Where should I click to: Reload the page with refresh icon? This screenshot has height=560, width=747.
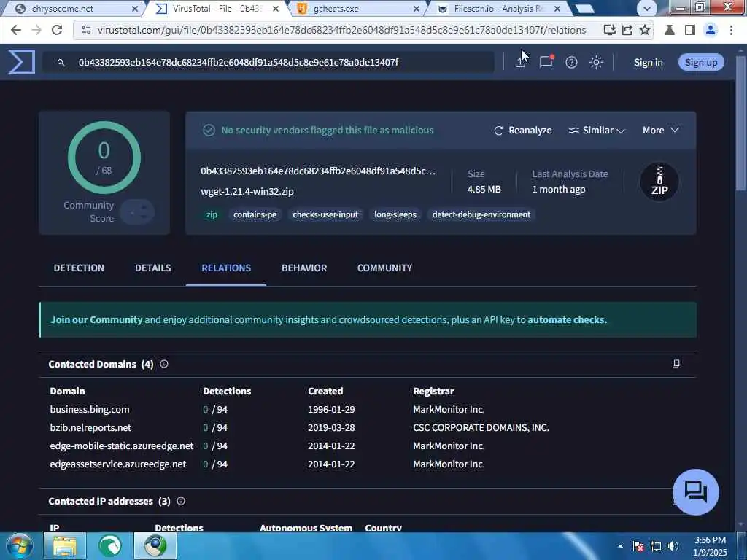[57, 30]
